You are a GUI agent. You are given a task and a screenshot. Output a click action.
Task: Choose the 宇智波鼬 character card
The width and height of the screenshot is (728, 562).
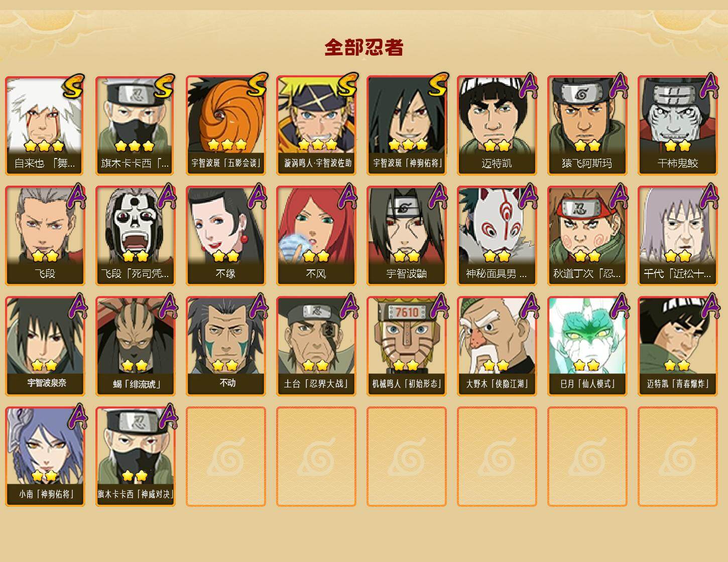pyautogui.click(x=407, y=236)
